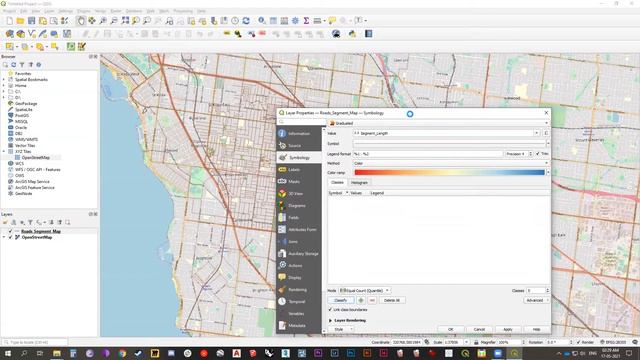Open the Advanced dropdown button

pyautogui.click(x=536, y=300)
